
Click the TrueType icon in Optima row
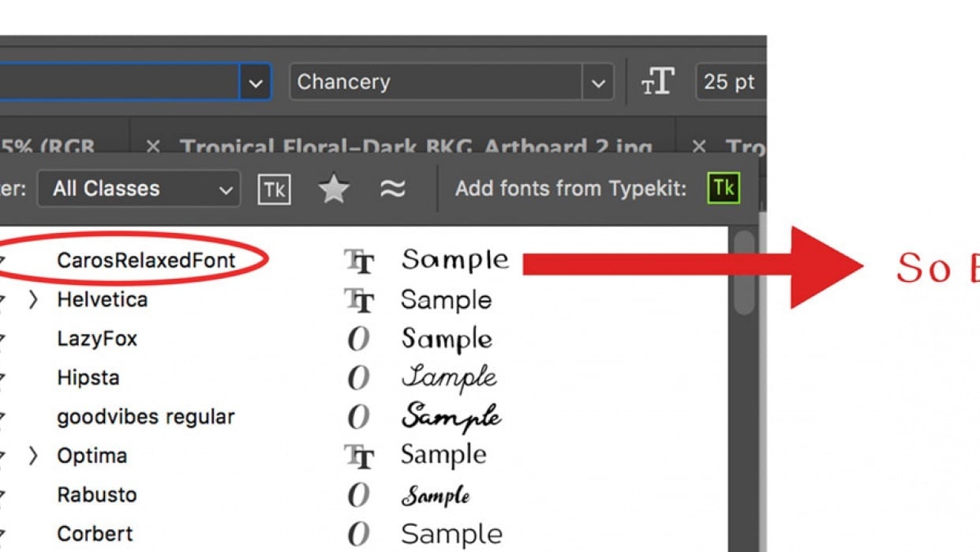click(x=359, y=456)
